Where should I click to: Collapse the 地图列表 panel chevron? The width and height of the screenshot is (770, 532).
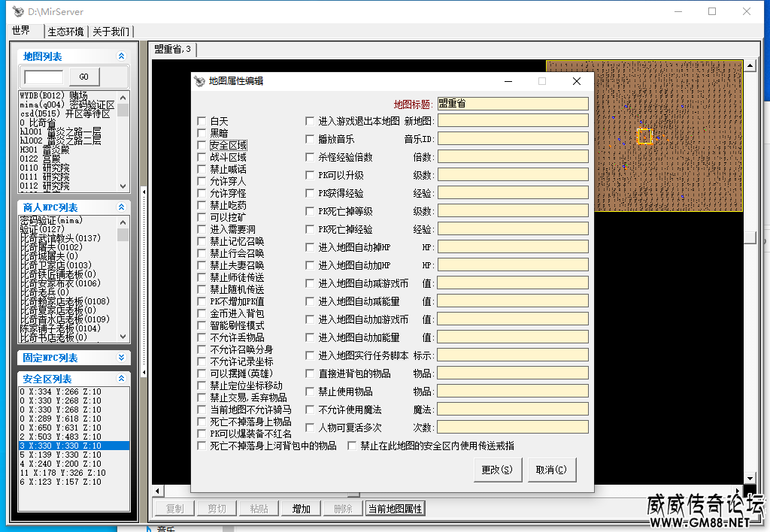click(x=121, y=56)
